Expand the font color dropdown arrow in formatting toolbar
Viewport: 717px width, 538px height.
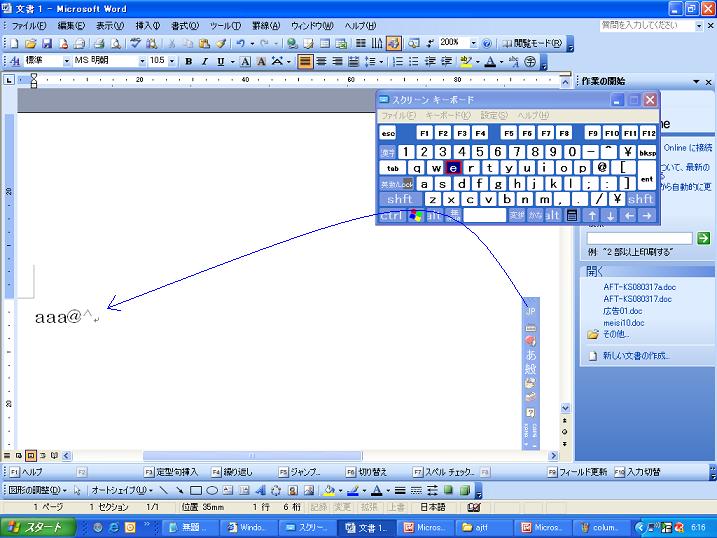(x=501, y=61)
